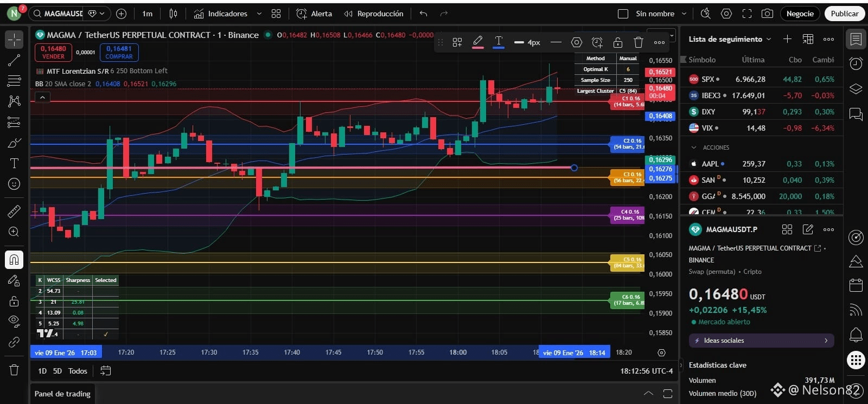The height and width of the screenshot is (404, 868).
Task: Select the 5D time range tab
Action: pyautogui.click(x=58, y=371)
